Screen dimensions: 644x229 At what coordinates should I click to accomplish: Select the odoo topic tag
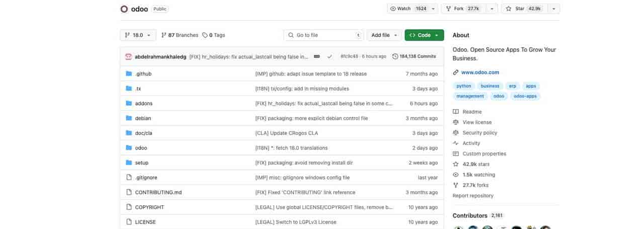coord(499,96)
